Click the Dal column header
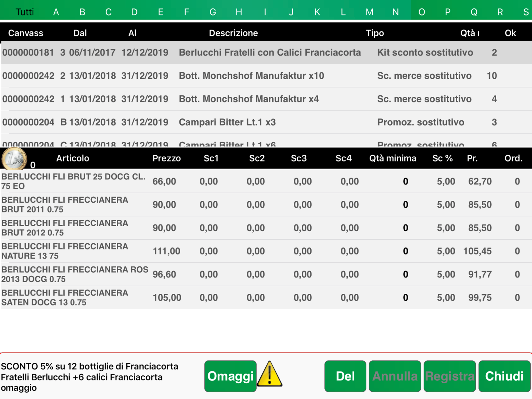This screenshot has width=532, height=399. 80,33
